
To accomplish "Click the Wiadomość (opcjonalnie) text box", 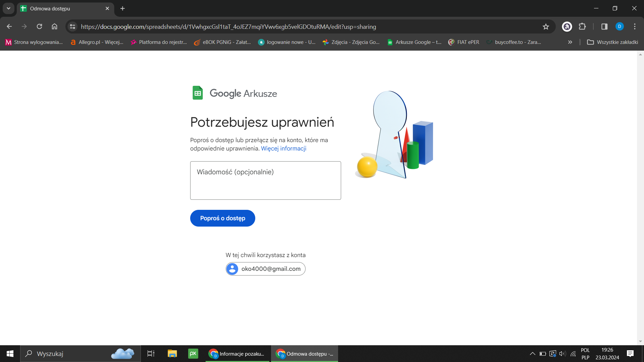I will 265,180.
